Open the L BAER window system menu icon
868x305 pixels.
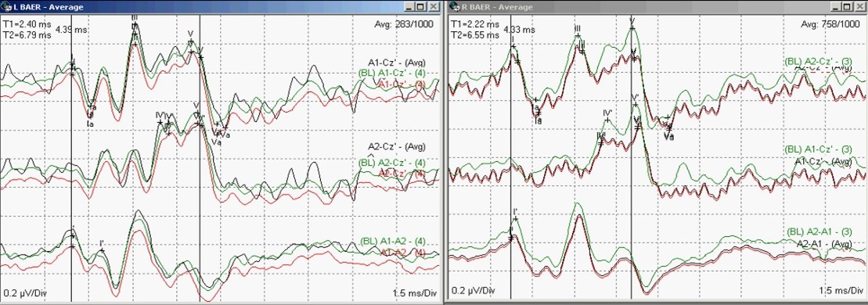coord(6,6)
